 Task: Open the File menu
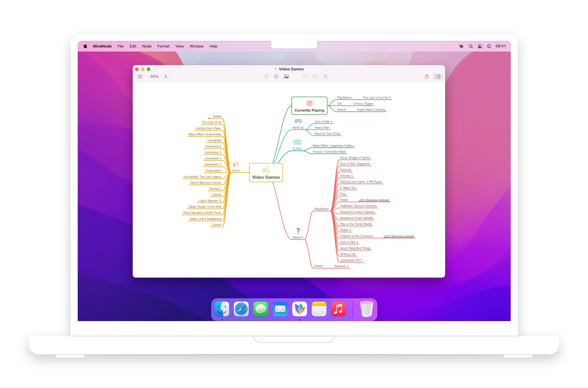(121, 46)
